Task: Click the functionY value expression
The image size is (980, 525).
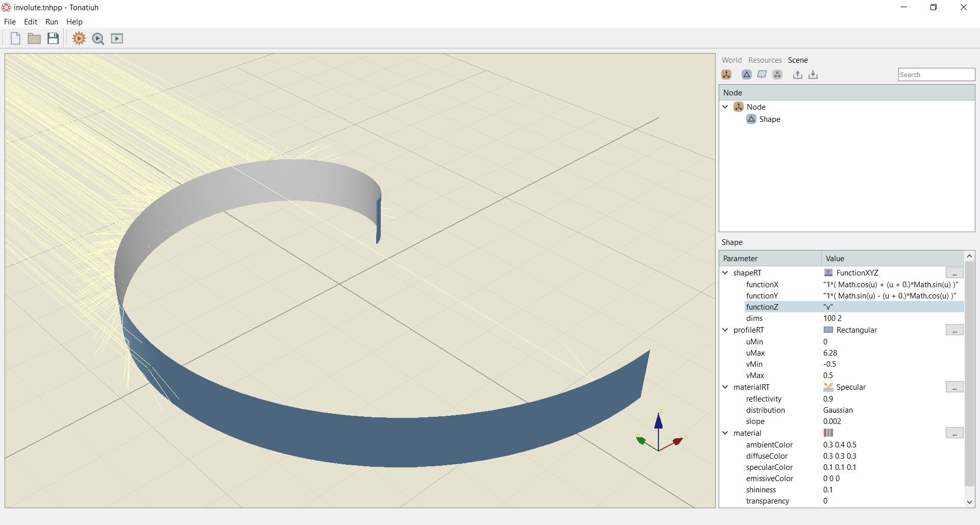Action: click(890, 295)
